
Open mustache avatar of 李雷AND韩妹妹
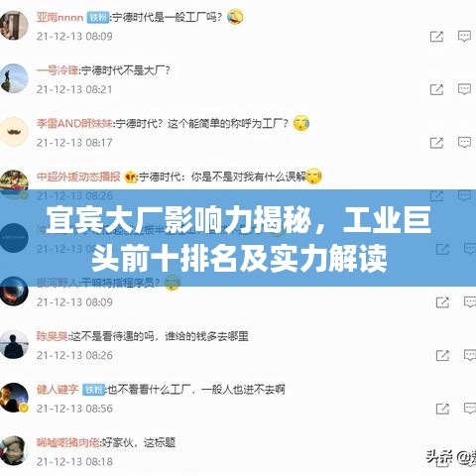click(x=13, y=132)
